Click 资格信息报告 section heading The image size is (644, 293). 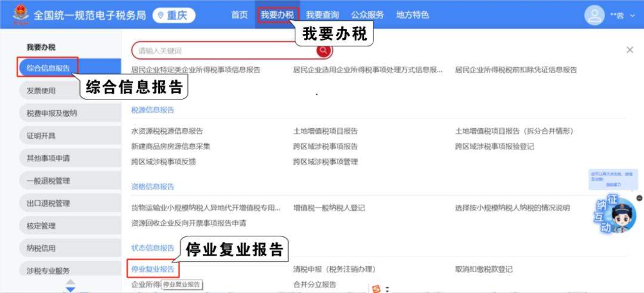pos(153,187)
